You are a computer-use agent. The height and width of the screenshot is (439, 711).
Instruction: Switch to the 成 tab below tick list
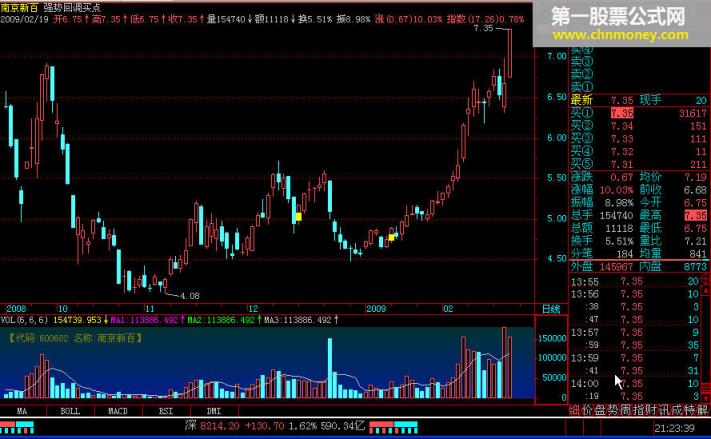tap(677, 410)
